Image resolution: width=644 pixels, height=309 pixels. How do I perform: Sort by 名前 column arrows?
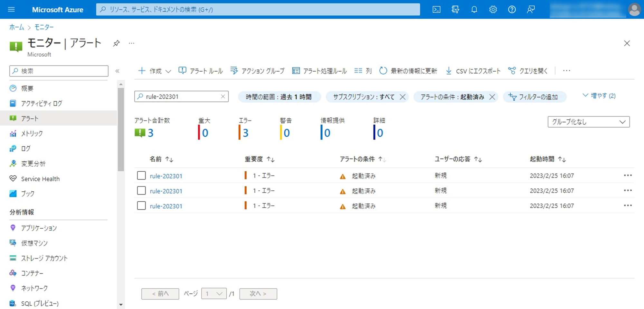169,159
